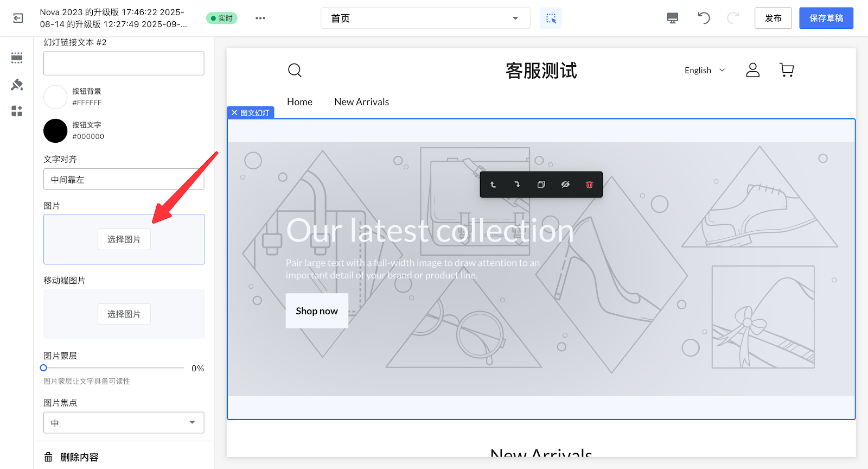
Task: Go to Home navigation item
Action: 299,102
